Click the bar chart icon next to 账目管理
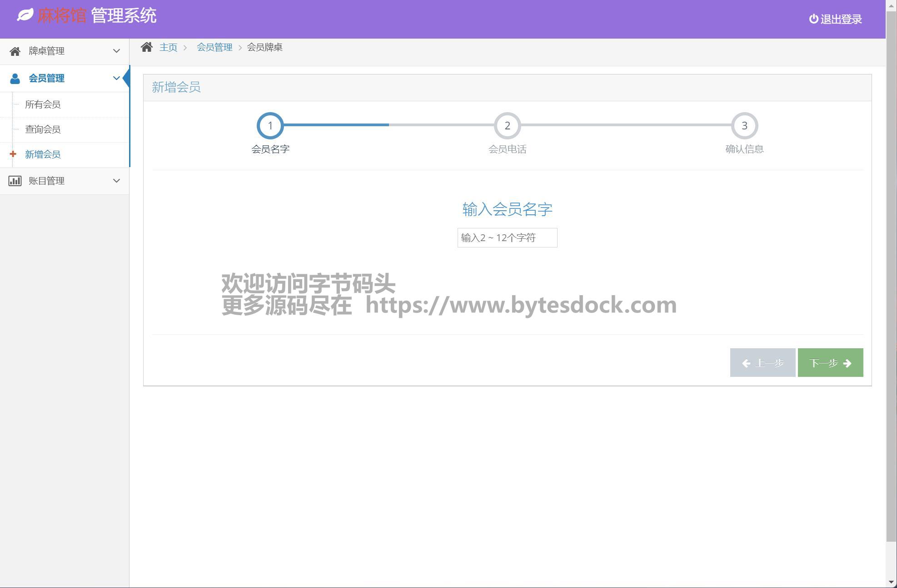 pyautogui.click(x=15, y=181)
